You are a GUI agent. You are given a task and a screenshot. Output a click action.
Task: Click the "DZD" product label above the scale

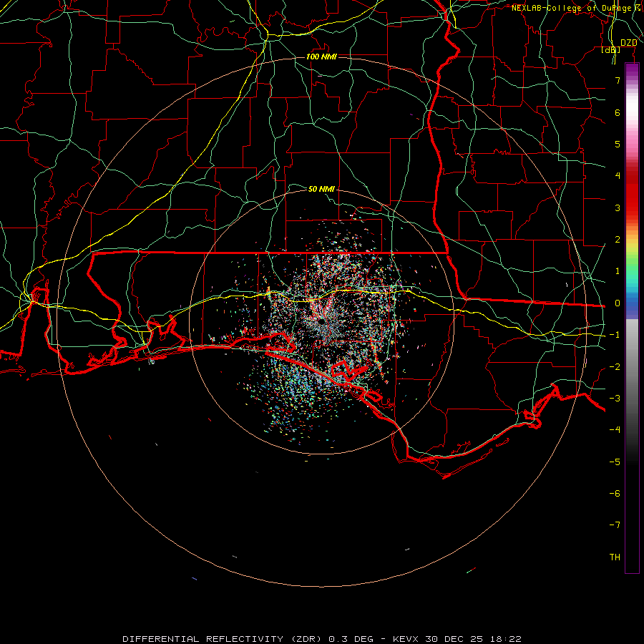(629, 43)
